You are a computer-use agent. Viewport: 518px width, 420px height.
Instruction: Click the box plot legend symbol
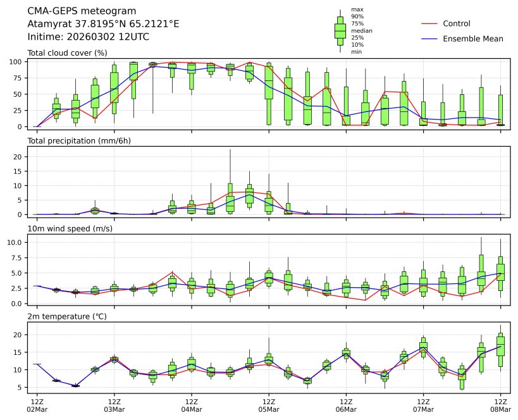click(340, 30)
